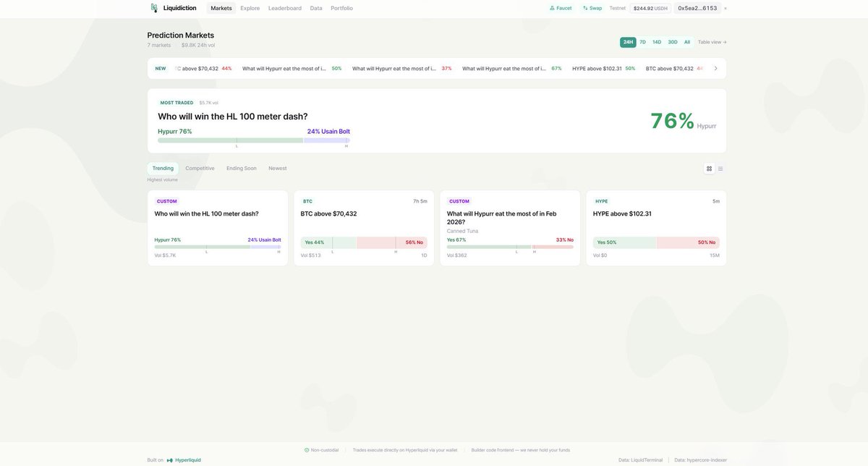Select the Competitive tab
Image resolution: width=868 pixels, height=466 pixels.
point(200,168)
